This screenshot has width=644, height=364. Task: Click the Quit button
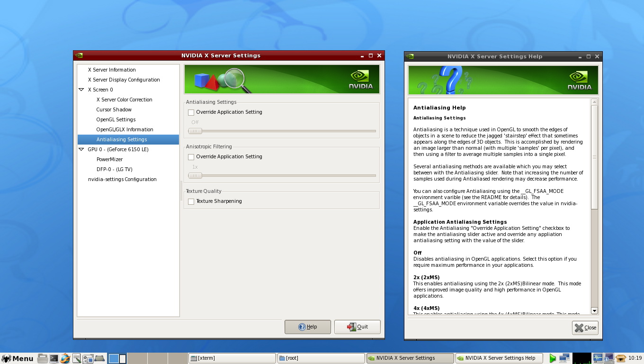tap(358, 327)
